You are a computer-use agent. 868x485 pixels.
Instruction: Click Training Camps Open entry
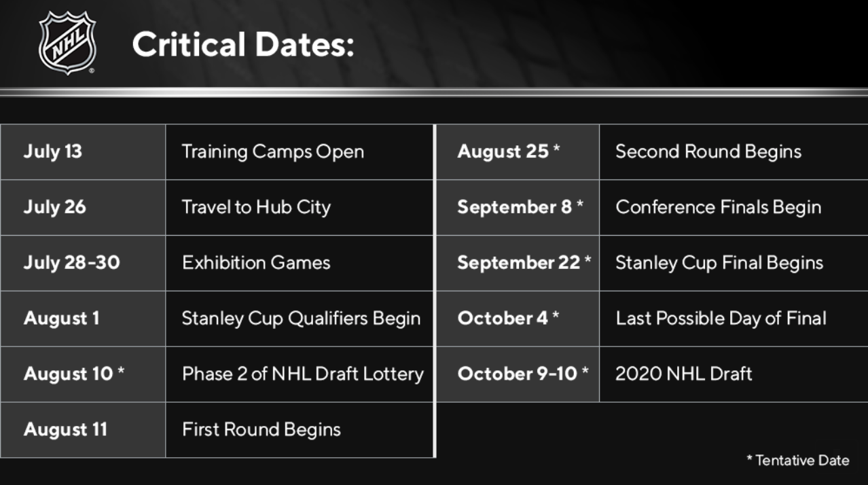272,151
